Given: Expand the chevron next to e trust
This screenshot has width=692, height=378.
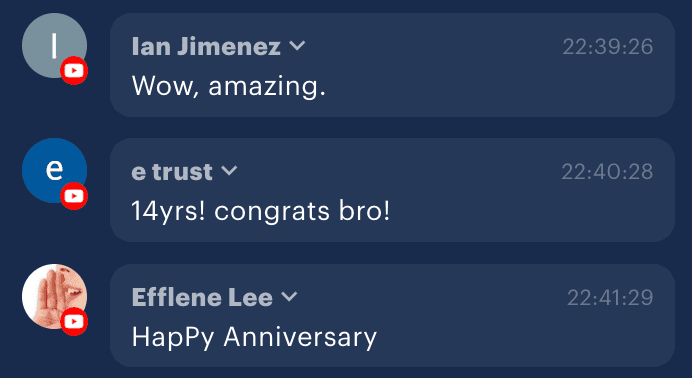Looking at the screenshot, I should (x=229, y=171).
